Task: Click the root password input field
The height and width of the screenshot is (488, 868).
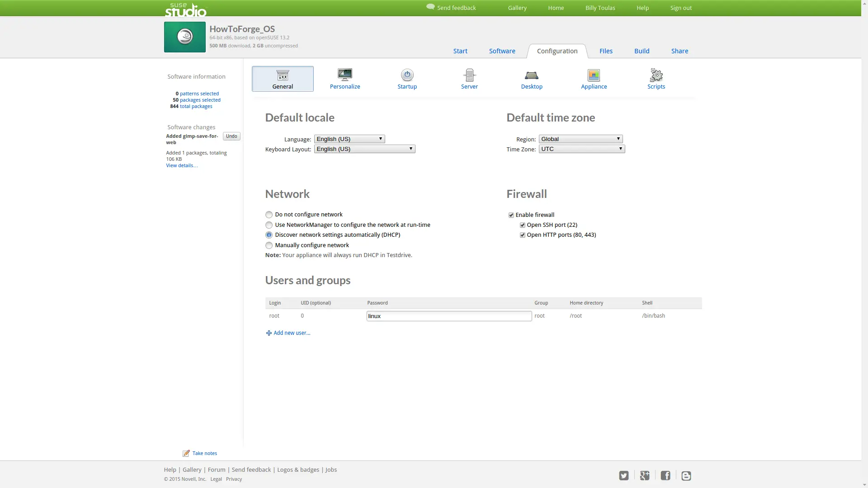Action: click(x=449, y=316)
